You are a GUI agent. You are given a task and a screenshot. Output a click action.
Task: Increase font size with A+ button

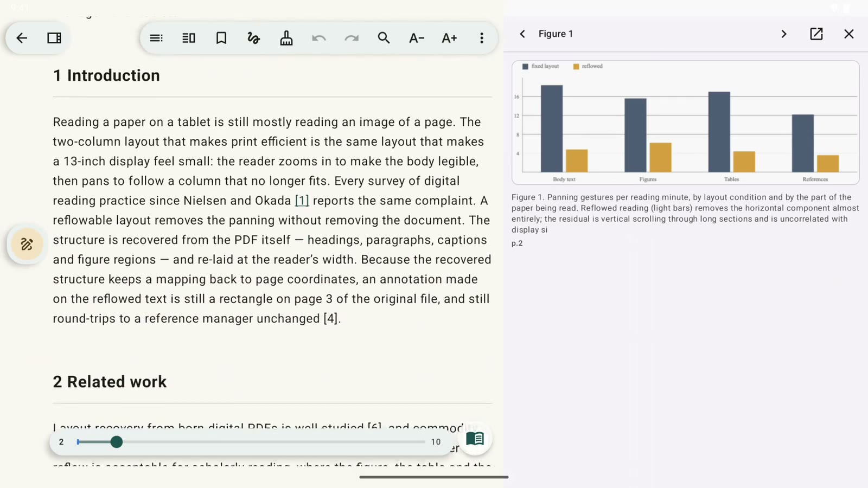click(449, 38)
